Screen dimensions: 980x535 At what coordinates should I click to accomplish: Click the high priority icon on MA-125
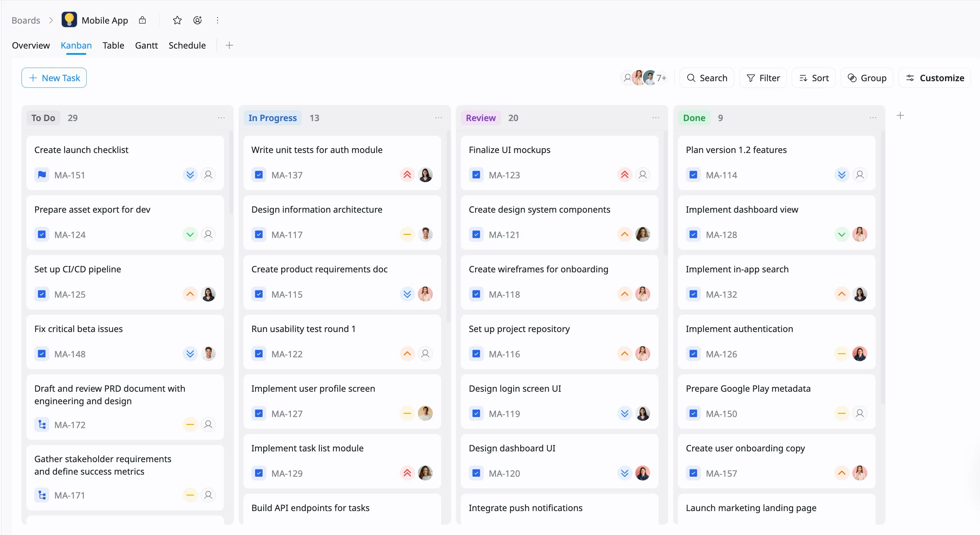[x=190, y=294]
